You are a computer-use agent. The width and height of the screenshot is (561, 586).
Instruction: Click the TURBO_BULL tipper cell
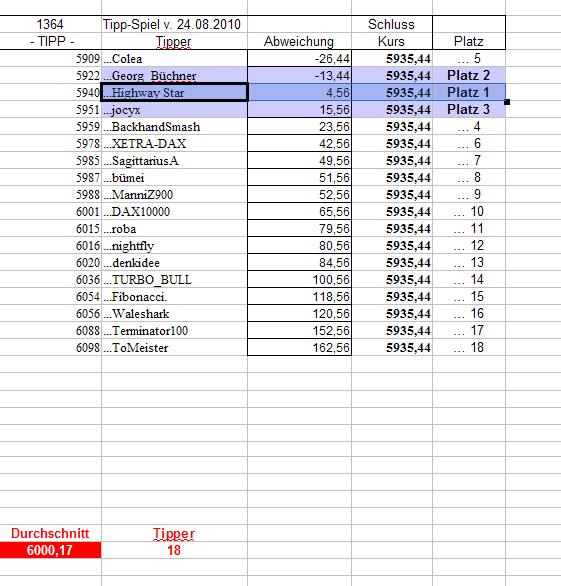point(174,280)
